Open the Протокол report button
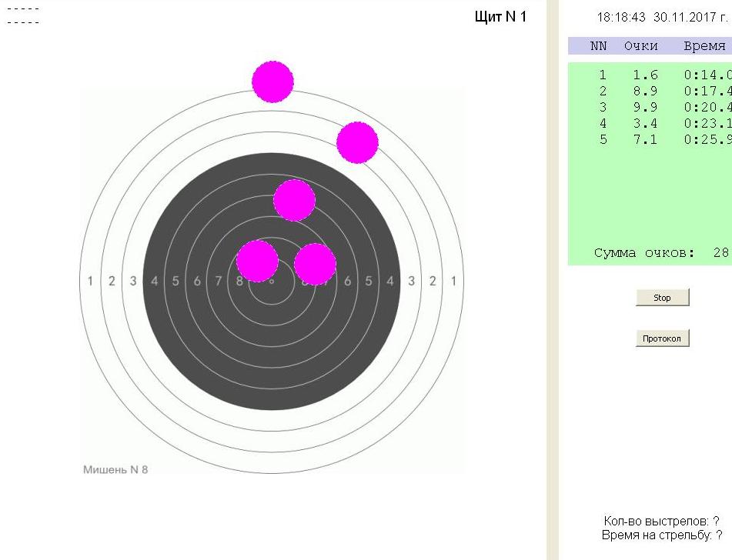Screen dimensions: 732x560 [x=662, y=338]
